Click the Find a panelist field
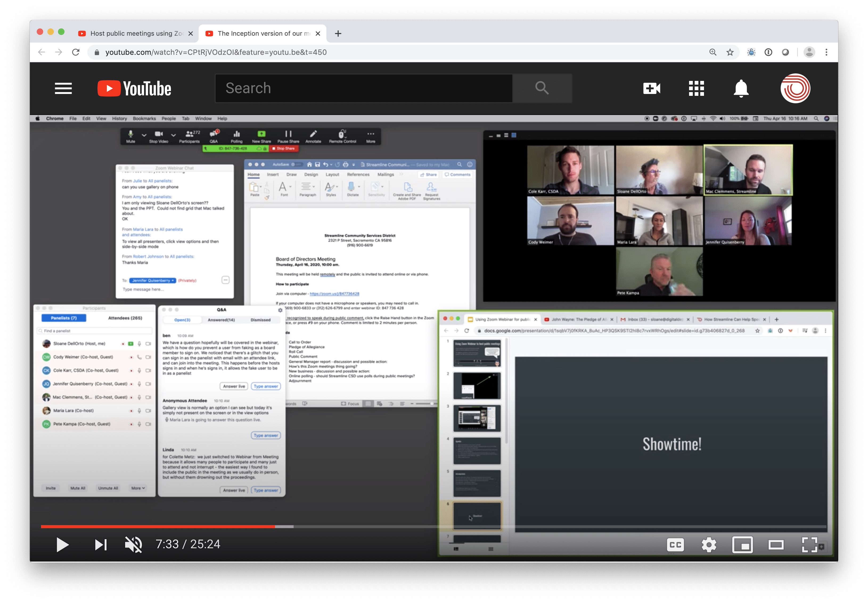The width and height of the screenshot is (868, 602). (x=94, y=331)
